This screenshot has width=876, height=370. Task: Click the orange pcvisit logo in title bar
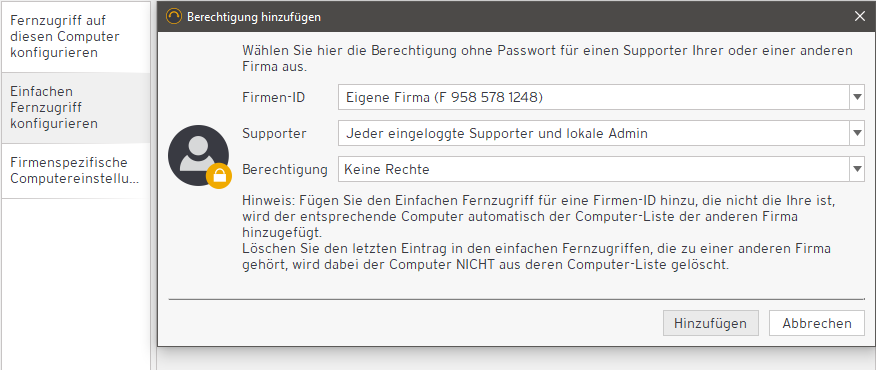[x=174, y=17]
